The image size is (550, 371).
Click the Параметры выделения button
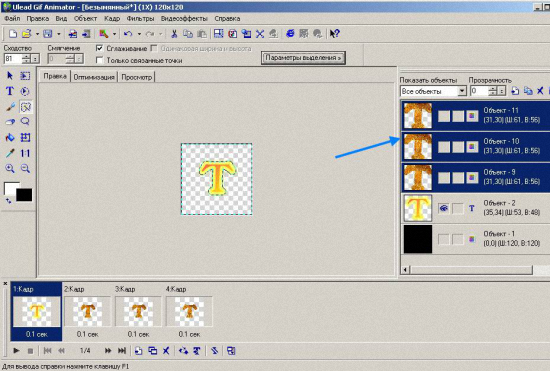303,58
